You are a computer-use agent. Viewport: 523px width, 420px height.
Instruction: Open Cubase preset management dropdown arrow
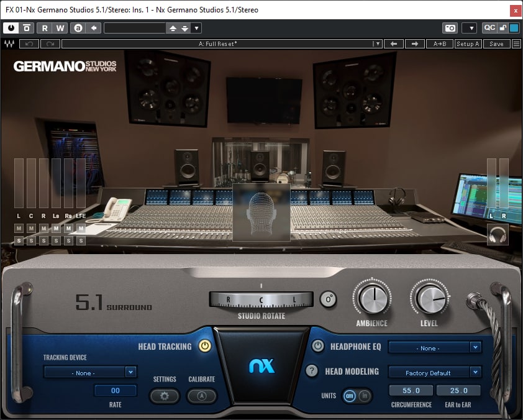click(196, 29)
